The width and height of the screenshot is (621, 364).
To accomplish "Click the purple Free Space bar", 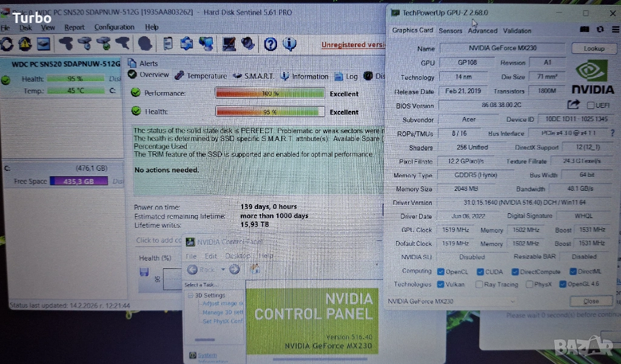I will pyautogui.click(x=79, y=181).
